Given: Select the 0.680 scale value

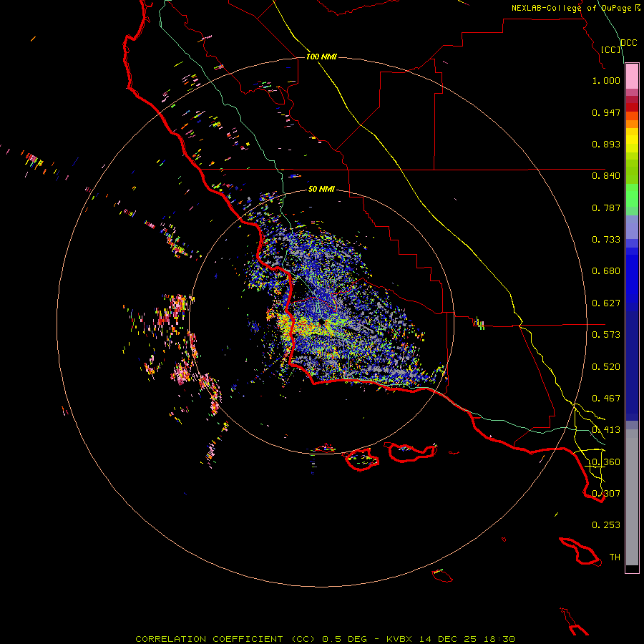Looking at the screenshot, I should (606, 271).
